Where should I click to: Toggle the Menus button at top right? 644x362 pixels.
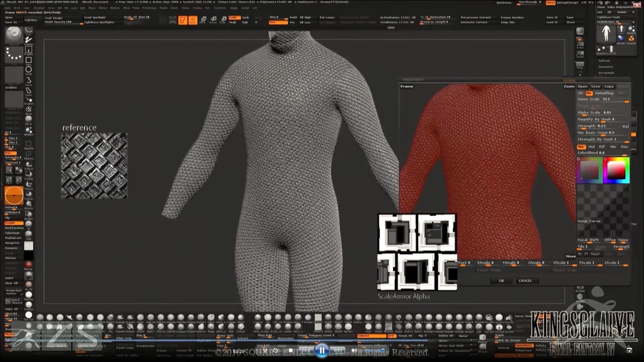(x=550, y=2)
